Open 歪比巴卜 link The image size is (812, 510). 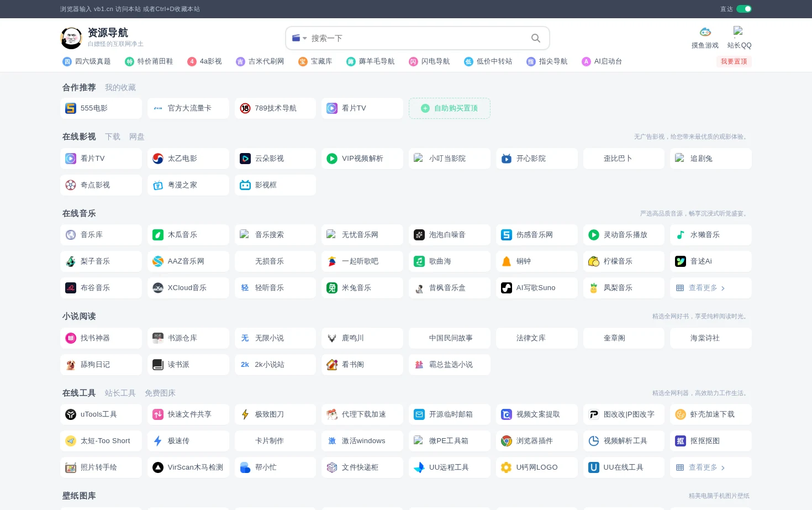point(624,159)
